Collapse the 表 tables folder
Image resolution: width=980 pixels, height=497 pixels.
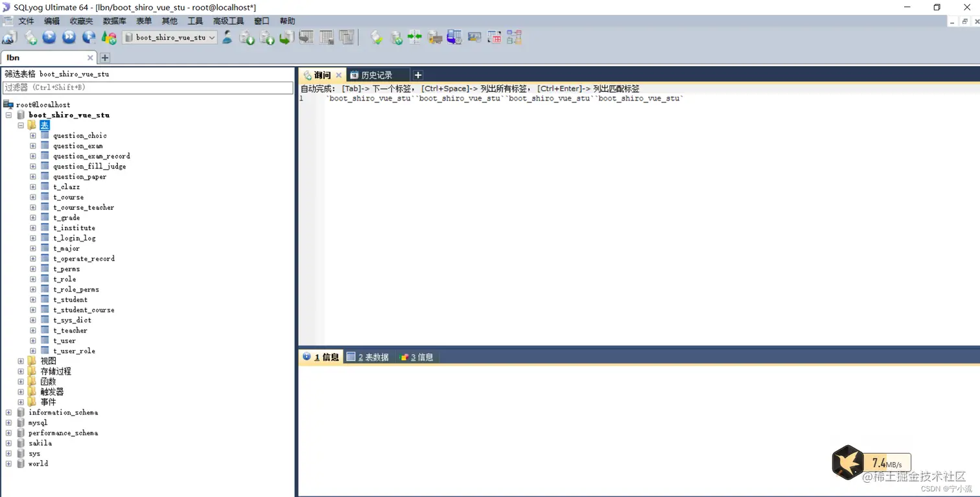pos(21,125)
